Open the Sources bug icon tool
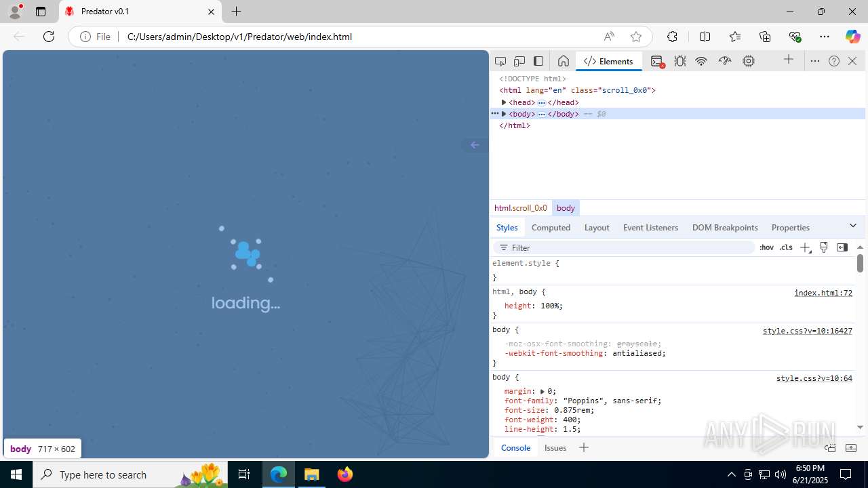The width and height of the screenshot is (868, 488). [680, 61]
